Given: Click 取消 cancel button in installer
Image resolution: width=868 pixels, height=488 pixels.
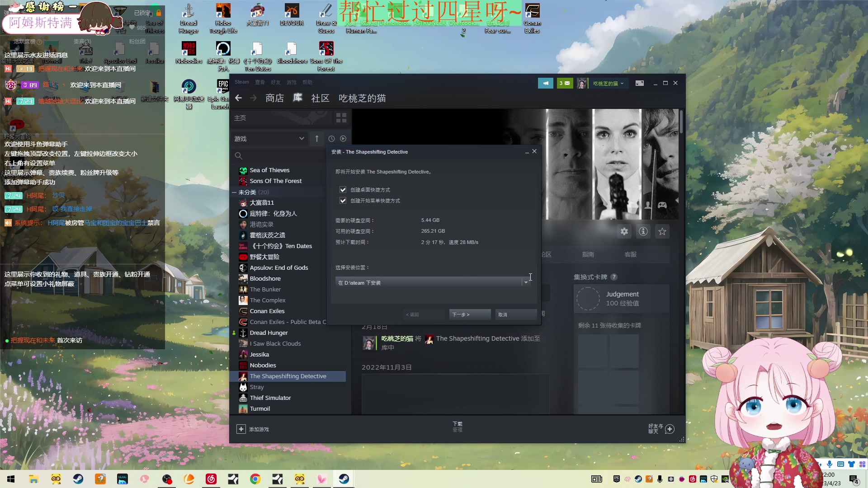Looking at the screenshot, I should 516,314.
